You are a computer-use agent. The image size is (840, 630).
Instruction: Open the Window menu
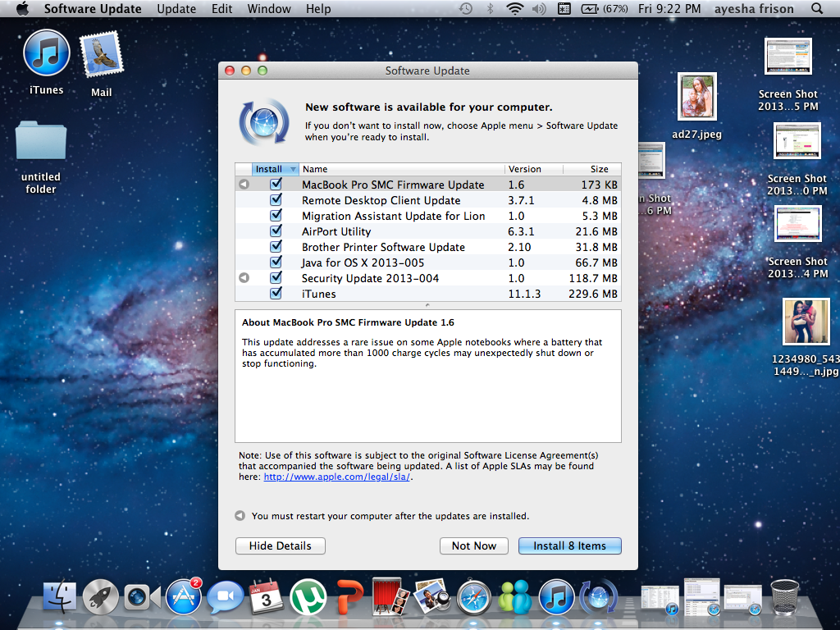coord(269,8)
